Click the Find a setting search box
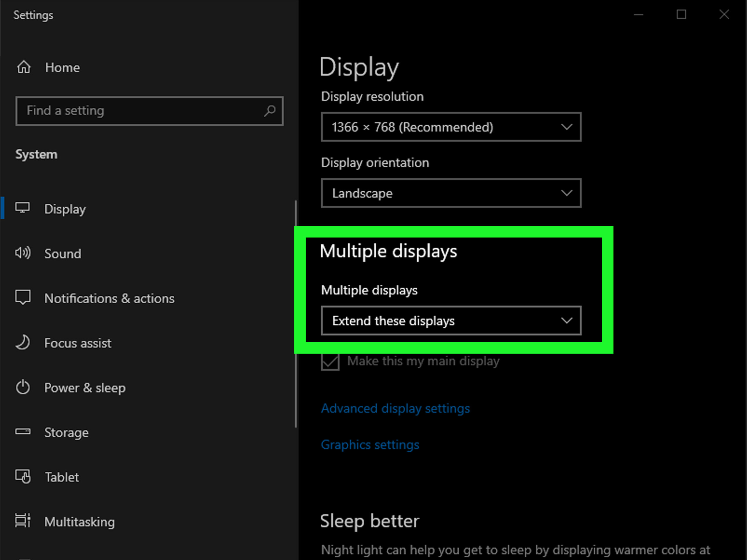 [142, 111]
